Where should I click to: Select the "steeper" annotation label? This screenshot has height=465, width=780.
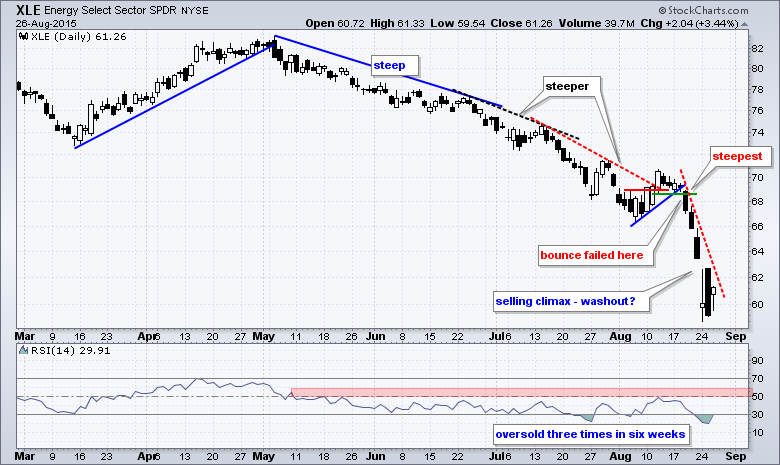click(x=572, y=87)
